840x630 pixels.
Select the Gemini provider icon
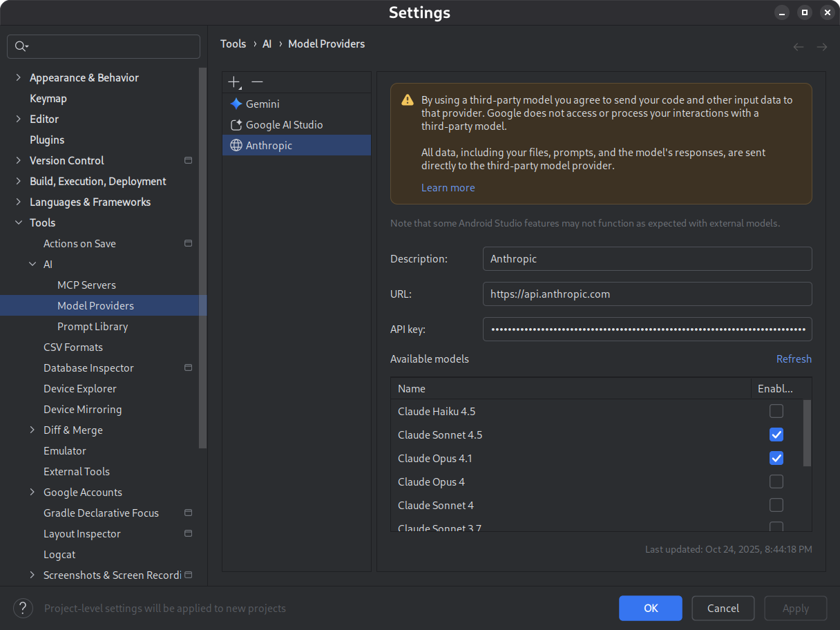pos(235,104)
